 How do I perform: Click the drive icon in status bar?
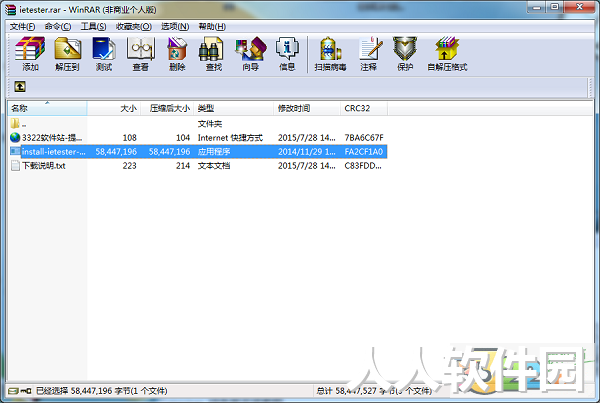coord(13,391)
